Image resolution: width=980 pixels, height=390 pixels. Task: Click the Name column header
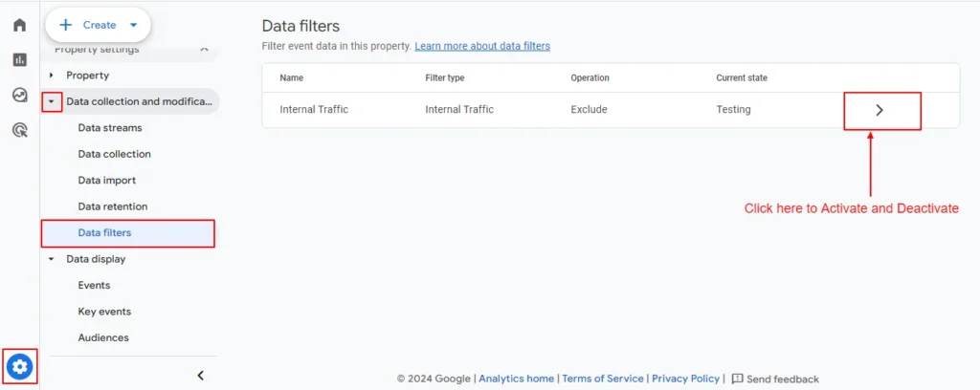[291, 78]
